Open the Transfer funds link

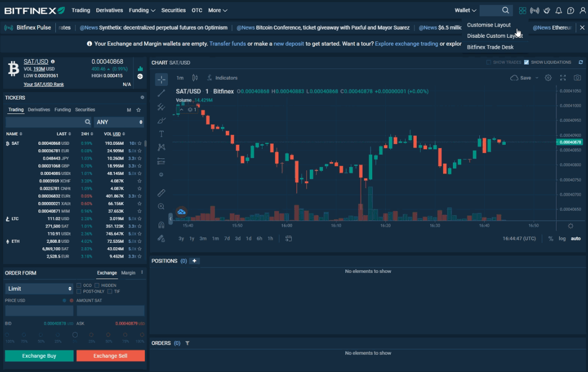227,44
